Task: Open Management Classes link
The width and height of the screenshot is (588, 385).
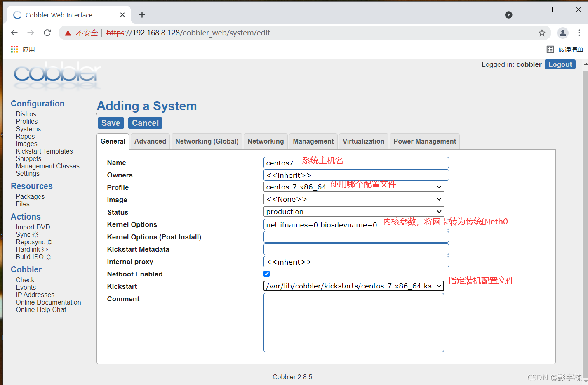Action: (47, 166)
